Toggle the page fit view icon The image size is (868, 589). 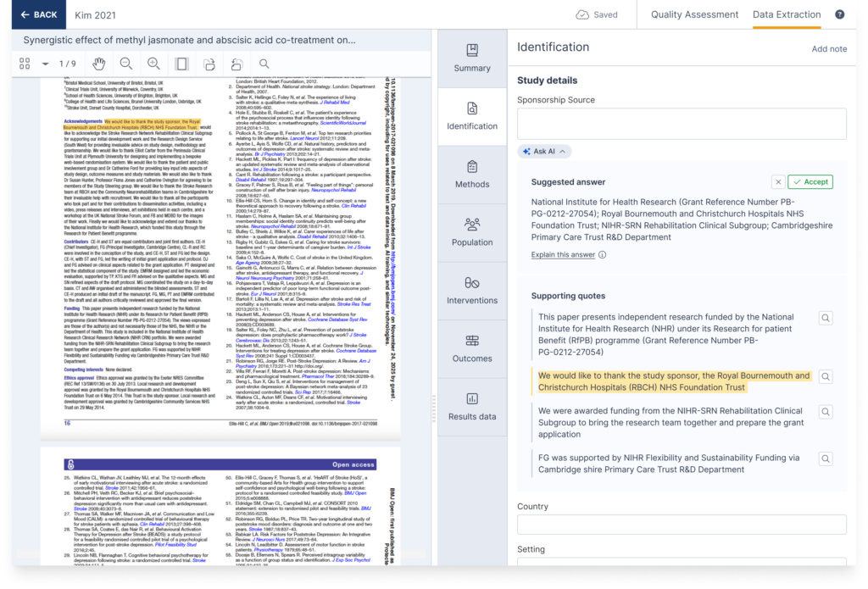pos(181,64)
